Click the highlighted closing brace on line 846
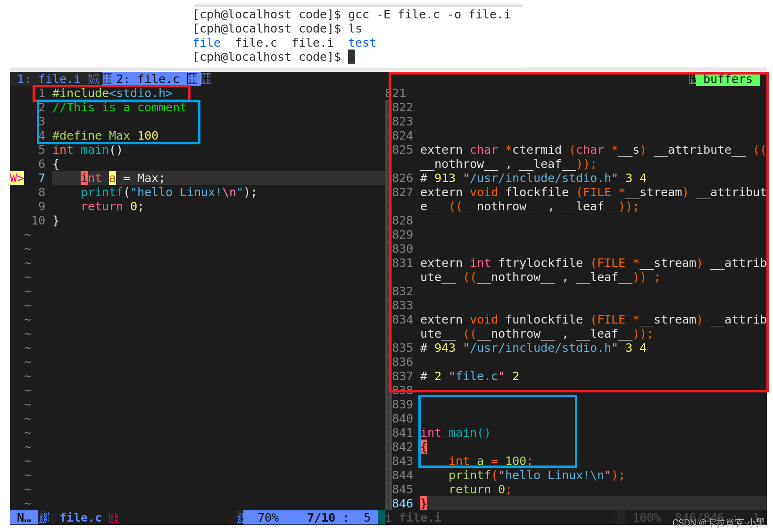The height and width of the screenshot is (532, 773). [424, 504]
